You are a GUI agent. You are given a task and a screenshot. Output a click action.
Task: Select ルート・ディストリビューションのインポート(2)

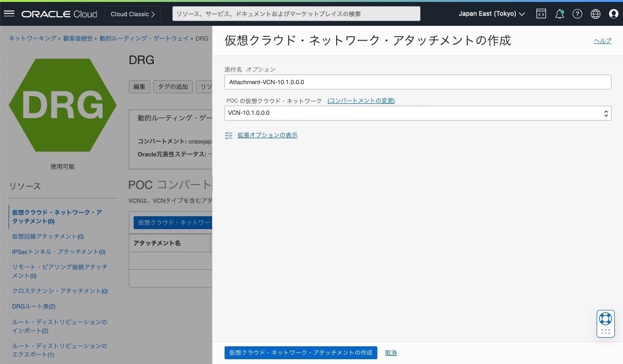click(59, 326)
